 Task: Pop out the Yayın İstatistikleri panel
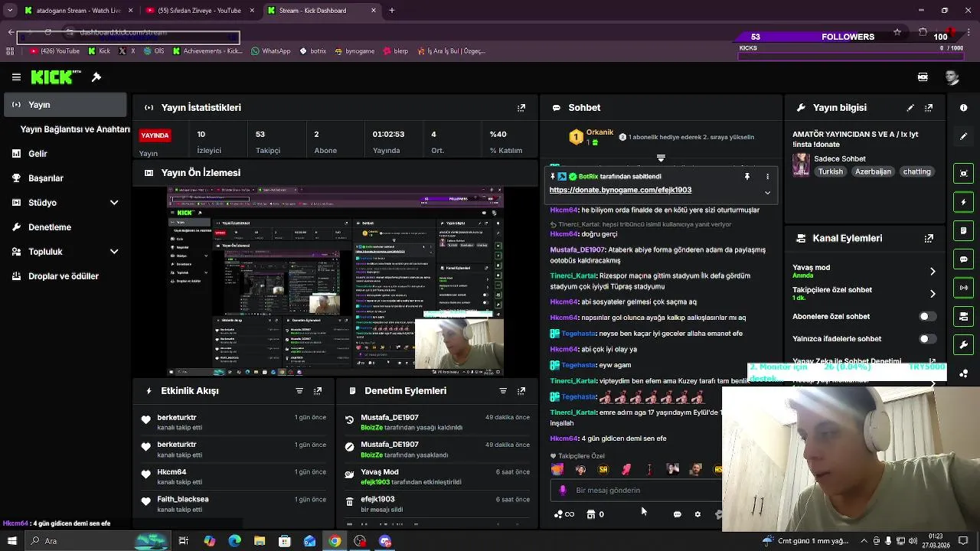521,108
